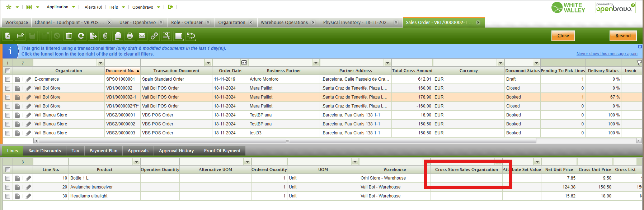Click the Document No. filter field
Viewport: 644px width, 210px height.
[122, 63]
